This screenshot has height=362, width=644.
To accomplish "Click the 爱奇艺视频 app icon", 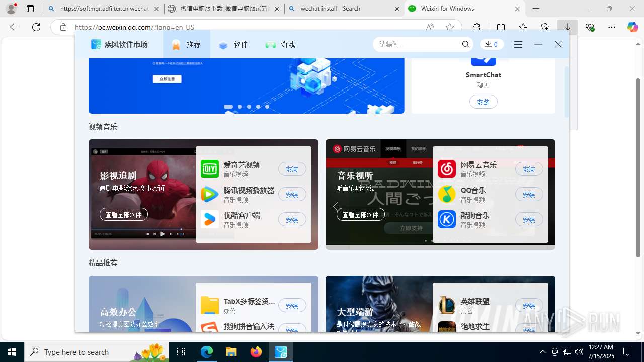I will click(210, 169).
